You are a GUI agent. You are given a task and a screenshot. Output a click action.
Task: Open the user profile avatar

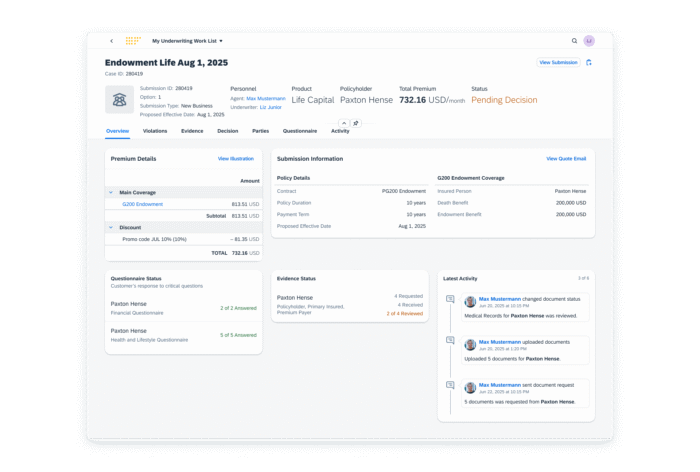pos(589,41)
